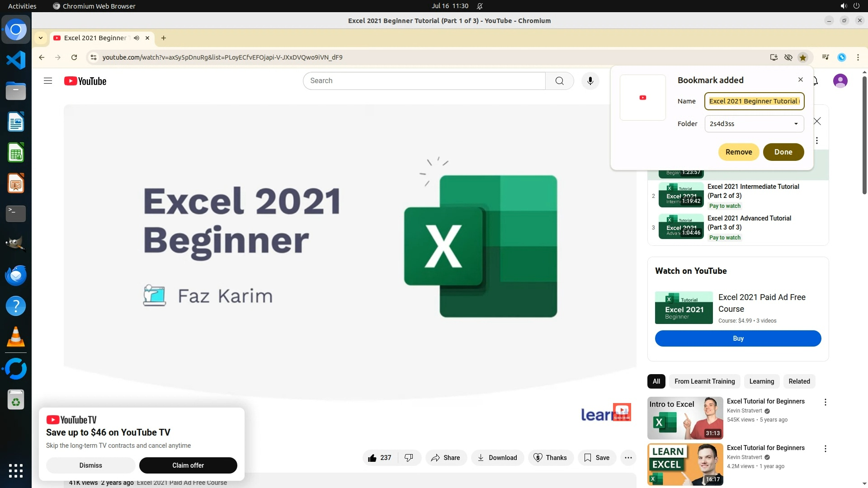Screen dimensions: 868x488
Task: Click the bookmark Name text field
Action: [x=754, y=101]
